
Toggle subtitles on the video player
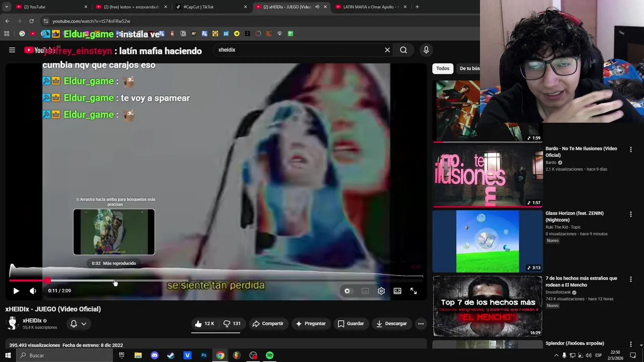pos(365,291)
